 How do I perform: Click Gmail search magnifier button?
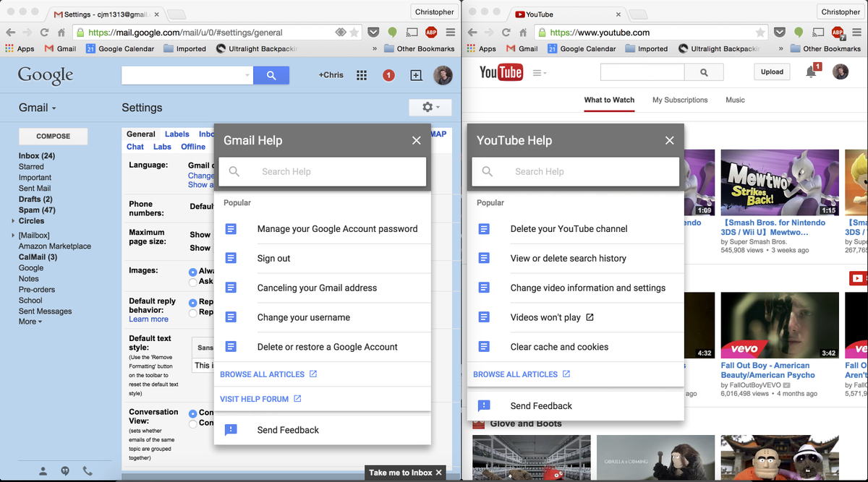[x=271, y=75]
